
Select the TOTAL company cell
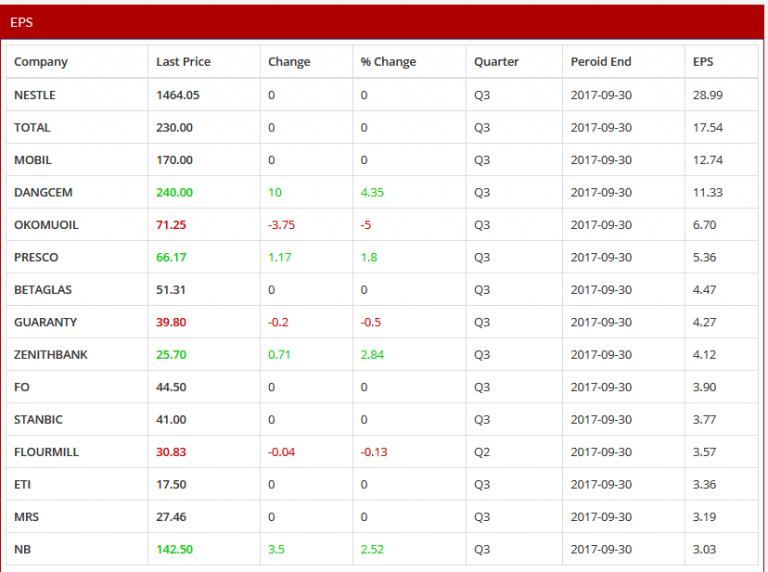pyautogui.click(x=32, y=127)
